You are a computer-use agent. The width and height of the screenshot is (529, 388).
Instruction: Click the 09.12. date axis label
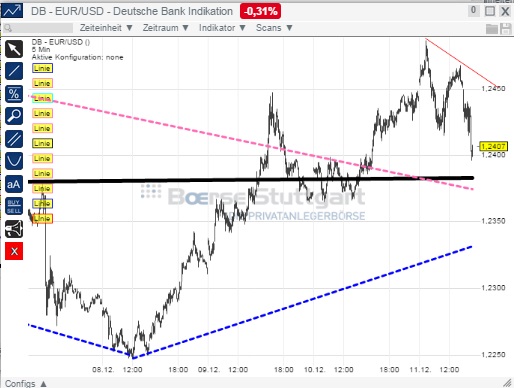pos(208,369)
